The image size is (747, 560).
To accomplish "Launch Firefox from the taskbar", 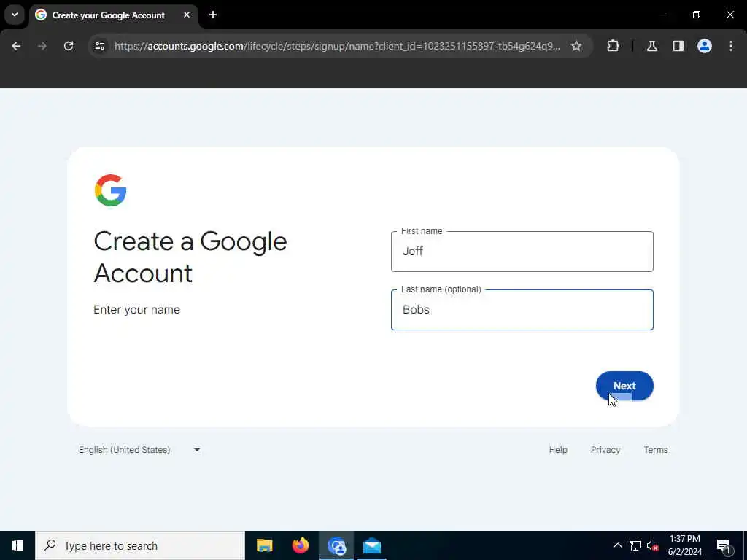I will [300, 545].
